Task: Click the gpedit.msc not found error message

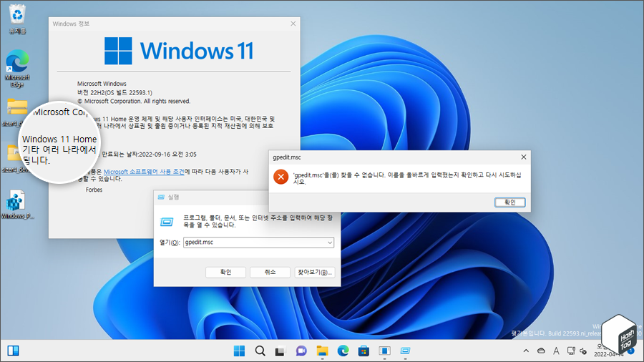Action: click(x=407, y=178)
